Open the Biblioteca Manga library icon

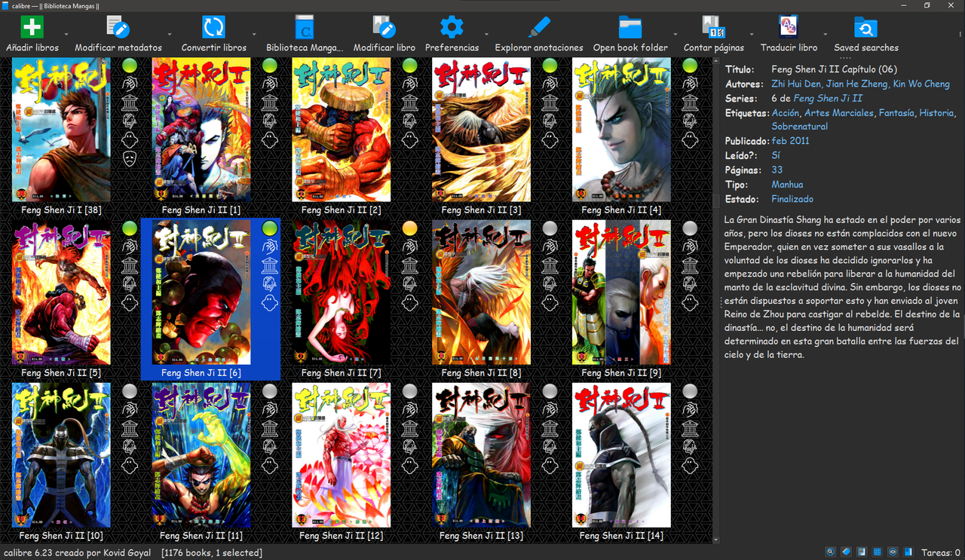point(305,28)
